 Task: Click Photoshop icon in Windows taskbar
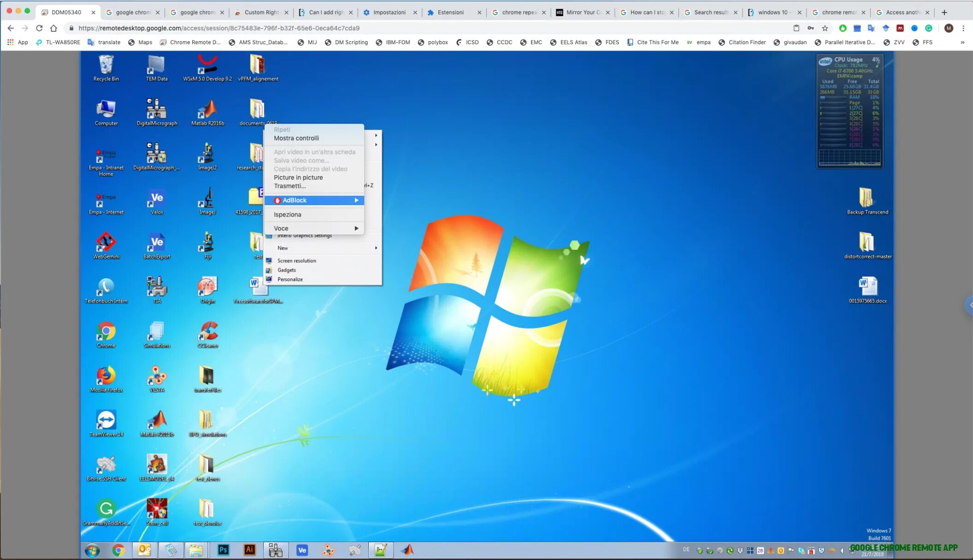tap(223, 550)
